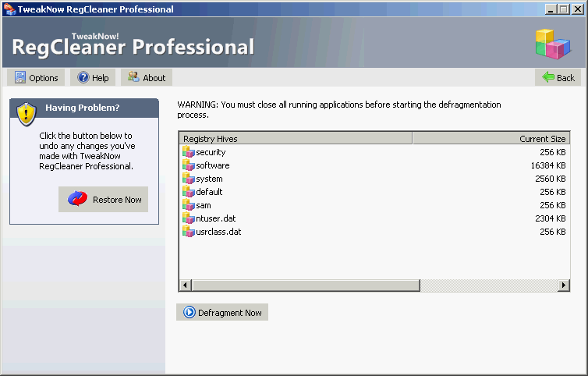The height and width of the screenshot is (376, 588).
Task: Click the colored cubes logo in header
Action: pyautogui.click(x=553, y=44)
